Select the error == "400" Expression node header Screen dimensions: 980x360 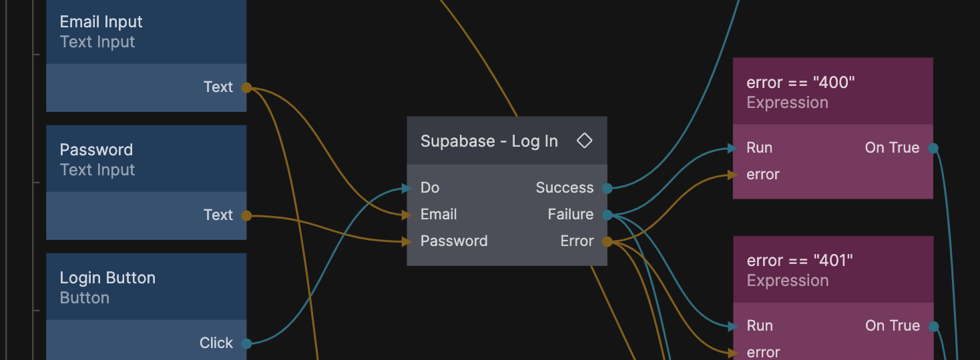click(x=832, y=92)
